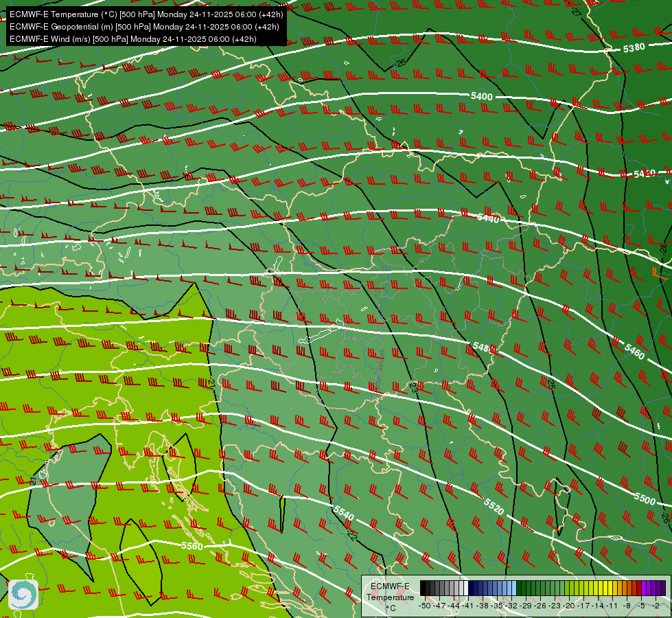
Task: Click the -32 tick label in the legend
Action: pos(511,606)
